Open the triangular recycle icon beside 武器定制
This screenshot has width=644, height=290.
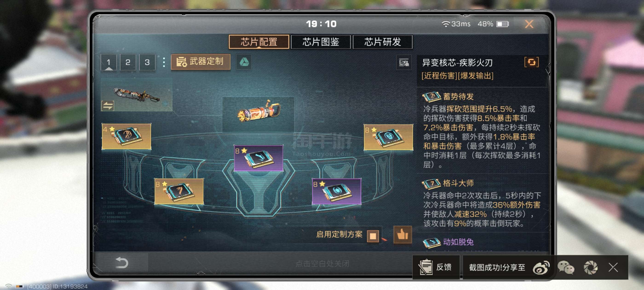(x=244, y=62)
